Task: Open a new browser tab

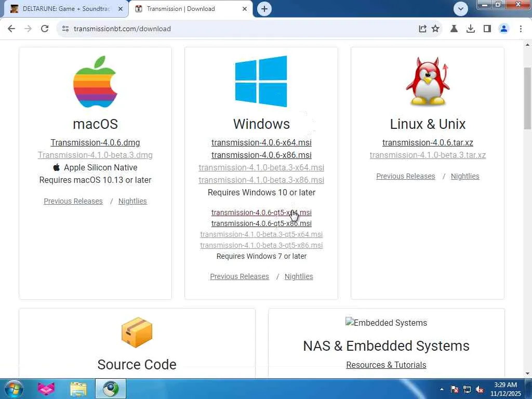Action: tap(264, 9)
